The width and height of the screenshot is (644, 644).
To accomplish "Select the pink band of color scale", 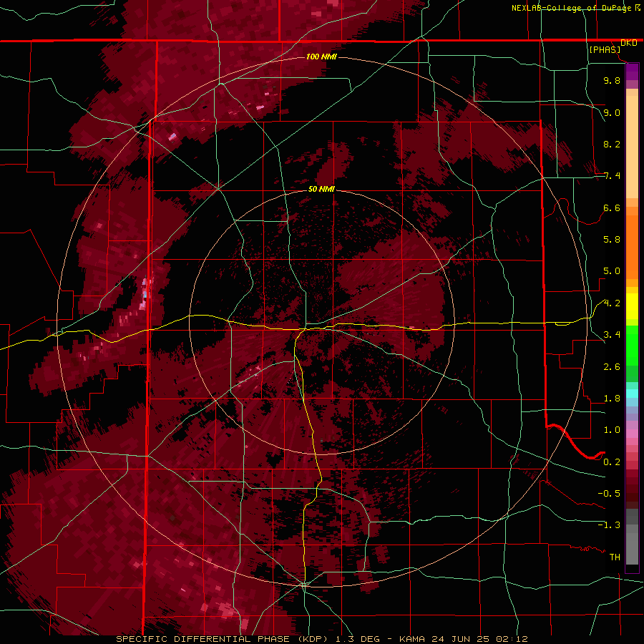I will click(x=632, y=434).
